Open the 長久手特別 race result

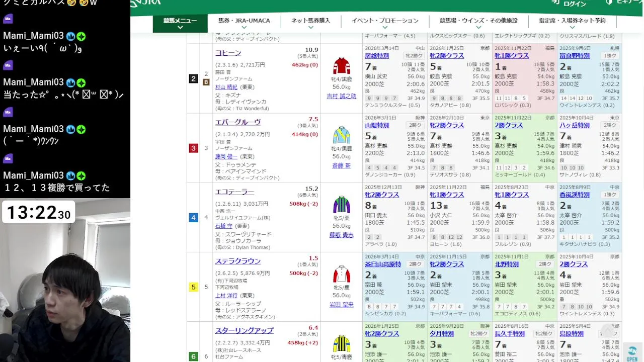pyautogui.click(x=510, y=333)
